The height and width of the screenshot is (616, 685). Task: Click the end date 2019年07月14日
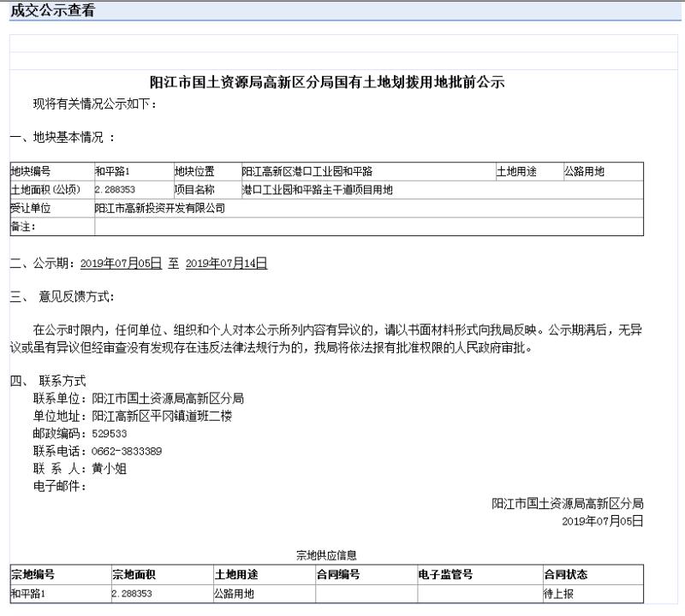[226, 264]
